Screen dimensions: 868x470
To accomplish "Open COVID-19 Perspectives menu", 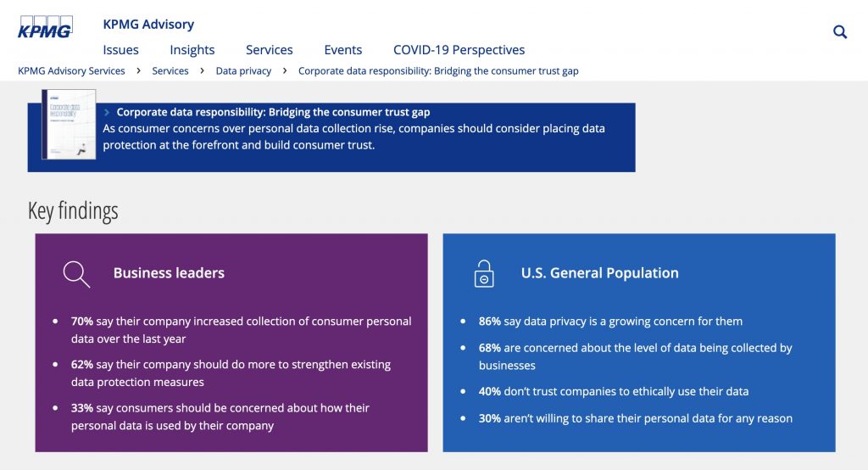I will click(x=459, y=50).
